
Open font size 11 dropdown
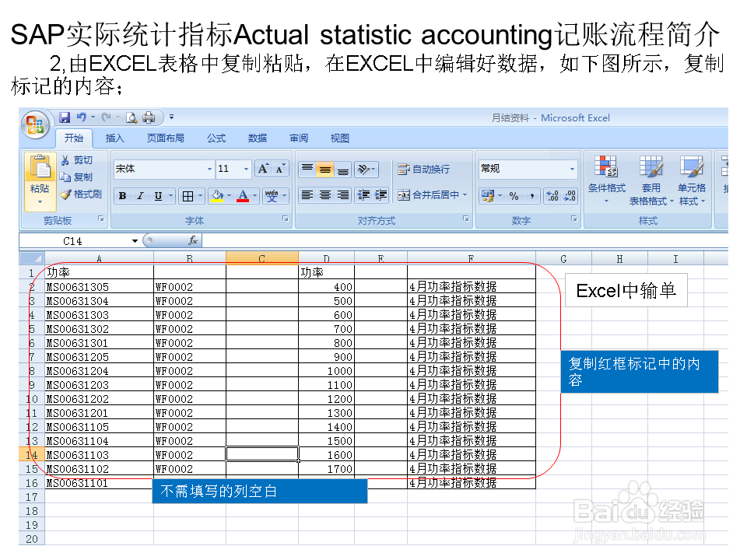pos(246,169)
